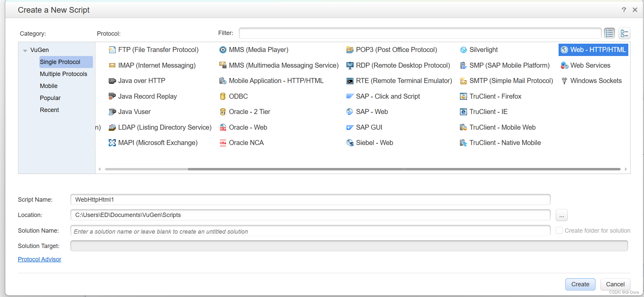Browse for script location with ellipsis button
Viewport: 644px width, 297px height.
[x=562, y=215]
